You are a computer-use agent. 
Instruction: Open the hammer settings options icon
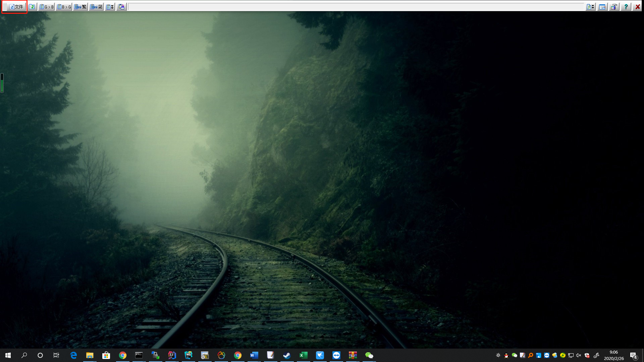pyautogui.click(x=614, y=7)
